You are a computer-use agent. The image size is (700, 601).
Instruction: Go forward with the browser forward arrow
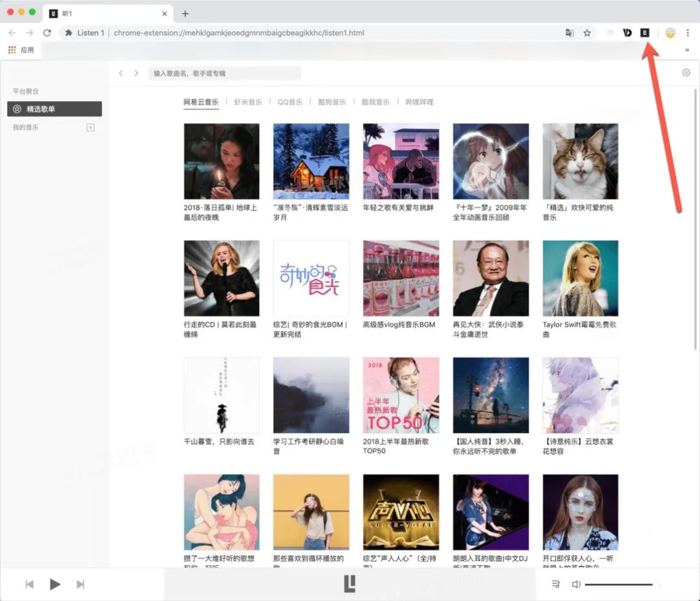point(29,32)
